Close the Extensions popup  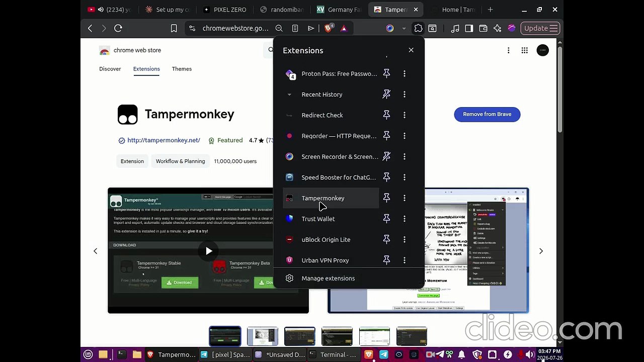pos(411,50)
